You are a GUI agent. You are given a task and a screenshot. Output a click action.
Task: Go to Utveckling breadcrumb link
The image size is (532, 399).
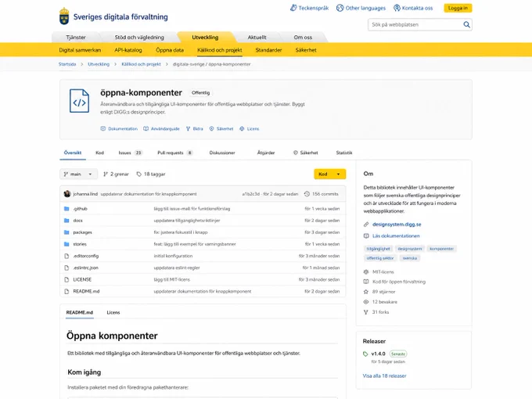pos(99,64)
